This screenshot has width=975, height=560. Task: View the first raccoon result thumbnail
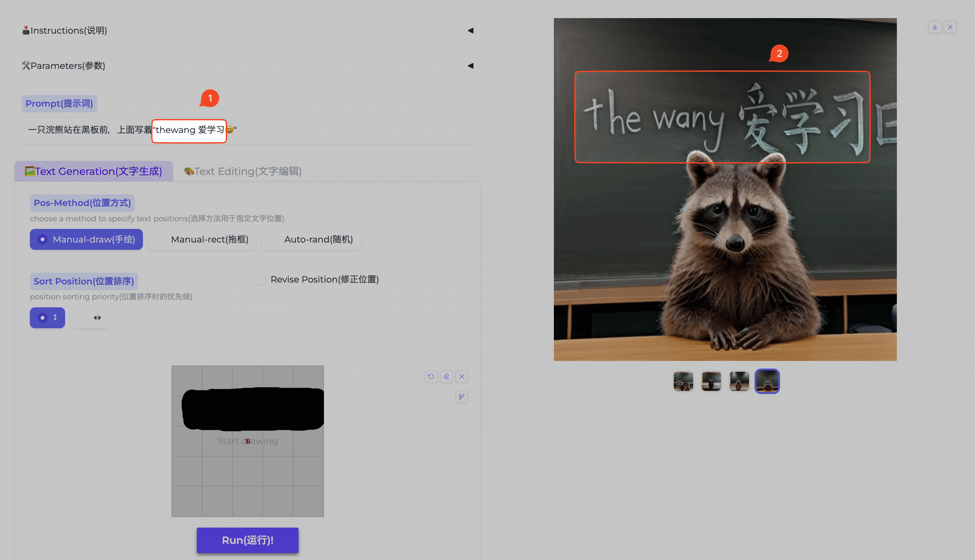[x=683, y=381]
